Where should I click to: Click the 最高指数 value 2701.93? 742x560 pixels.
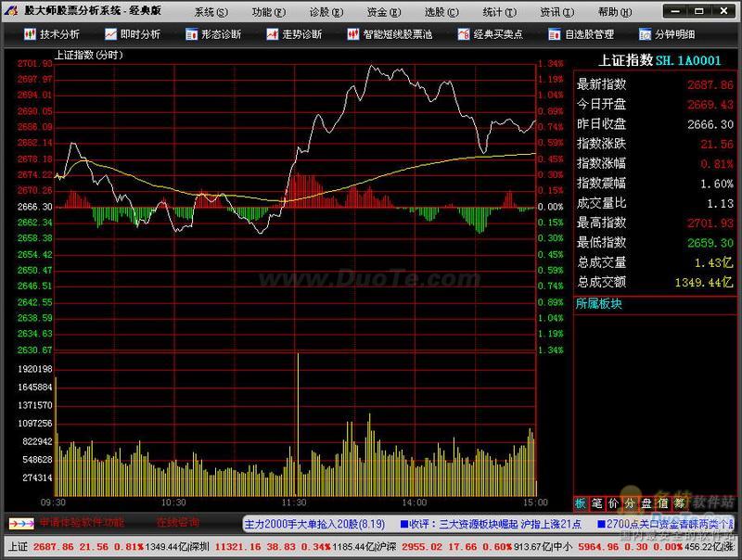[x=710, y=223]
